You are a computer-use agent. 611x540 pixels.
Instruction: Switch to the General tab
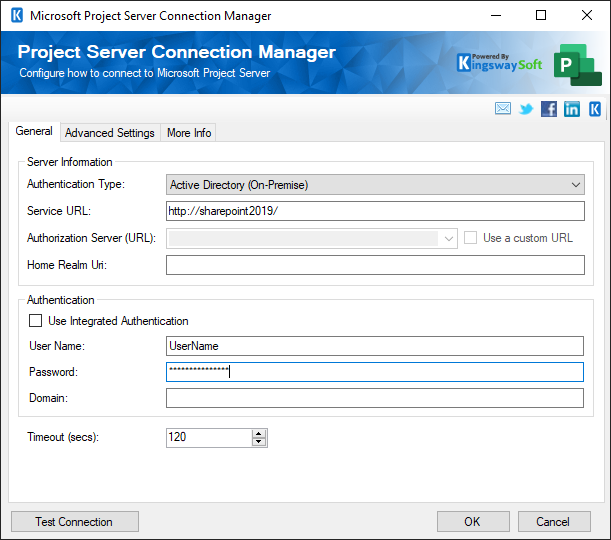point(34,131)
